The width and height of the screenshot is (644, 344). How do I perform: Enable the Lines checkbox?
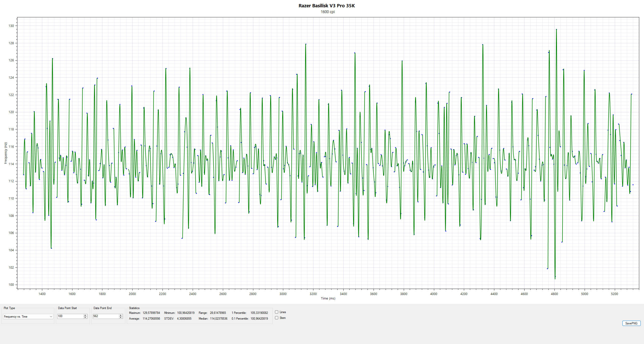[x=276, y=312]
